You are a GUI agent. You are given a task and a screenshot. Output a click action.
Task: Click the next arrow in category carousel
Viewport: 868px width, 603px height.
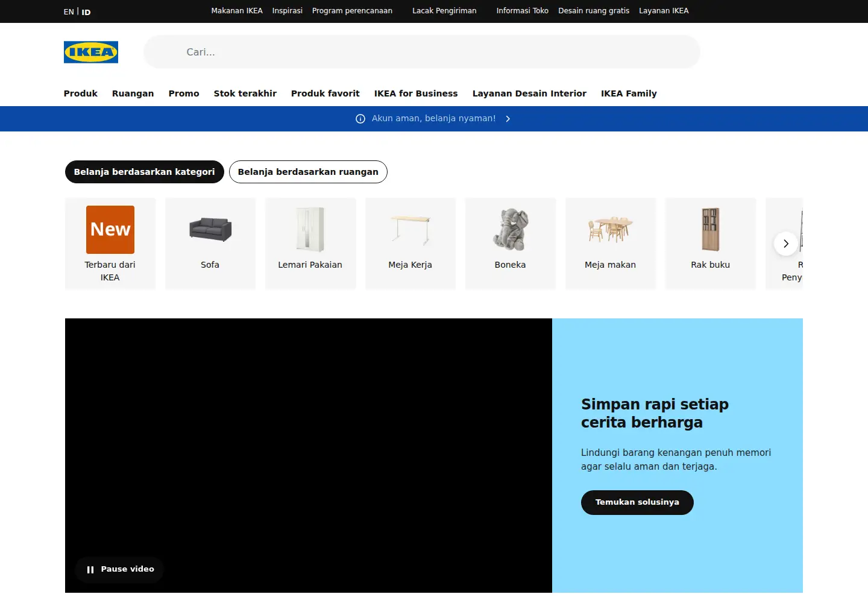786,244
